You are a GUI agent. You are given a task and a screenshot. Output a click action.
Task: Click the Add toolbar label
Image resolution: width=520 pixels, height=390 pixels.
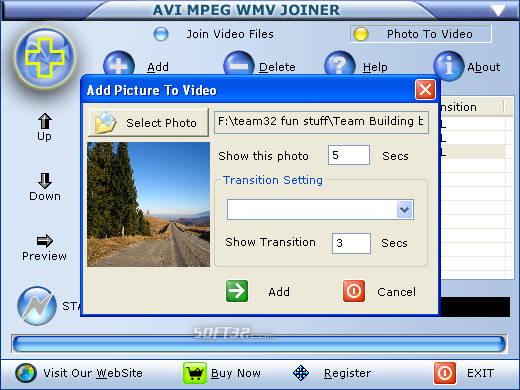coord(158,67)
